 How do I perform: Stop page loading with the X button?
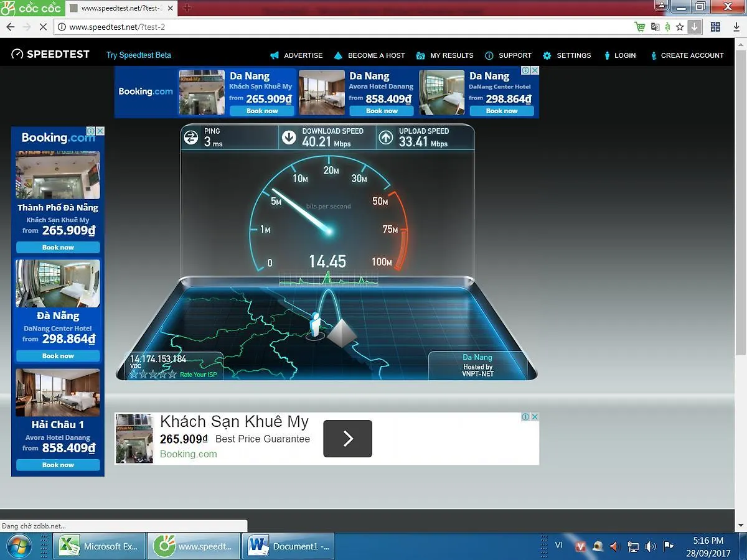tap(44, 27)
